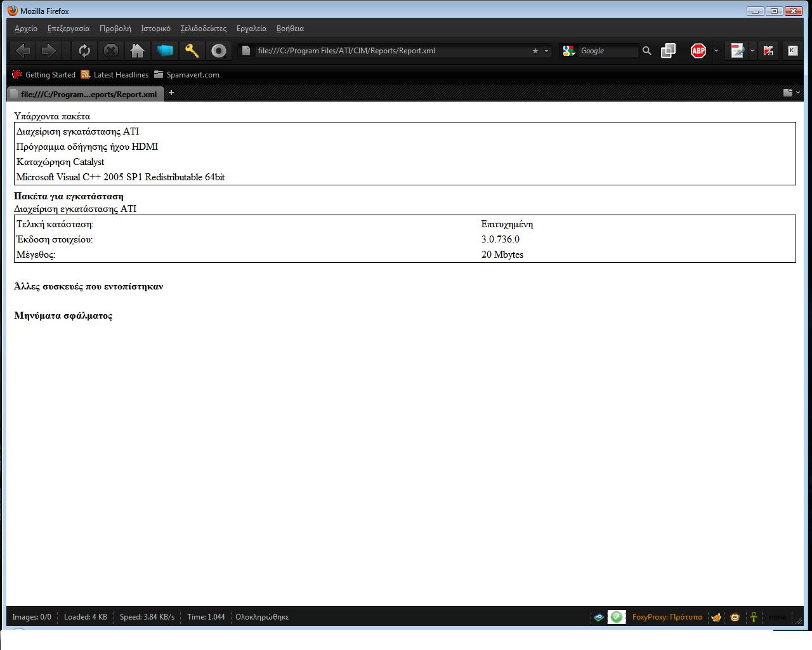Expand the URL bar history dropdown
Viewport: 812px width, 650px height.
tap(546, 51)
